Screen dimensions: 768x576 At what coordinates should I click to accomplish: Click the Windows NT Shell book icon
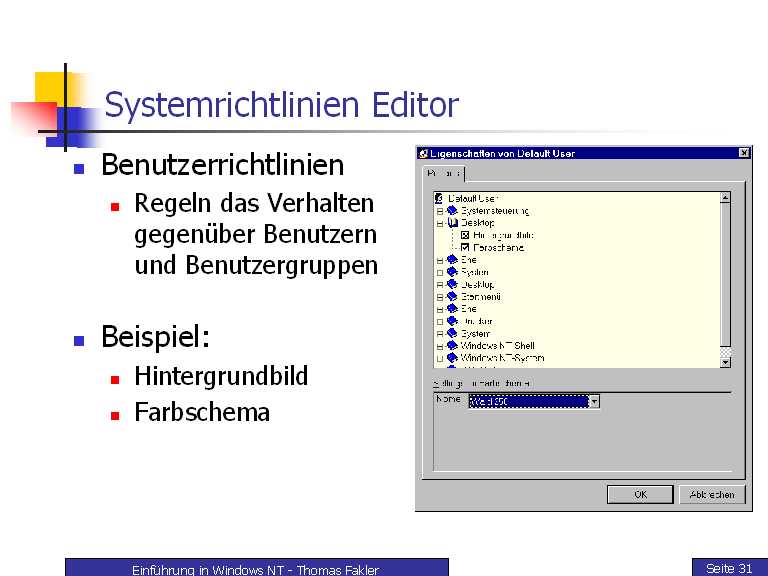(452, 346)
